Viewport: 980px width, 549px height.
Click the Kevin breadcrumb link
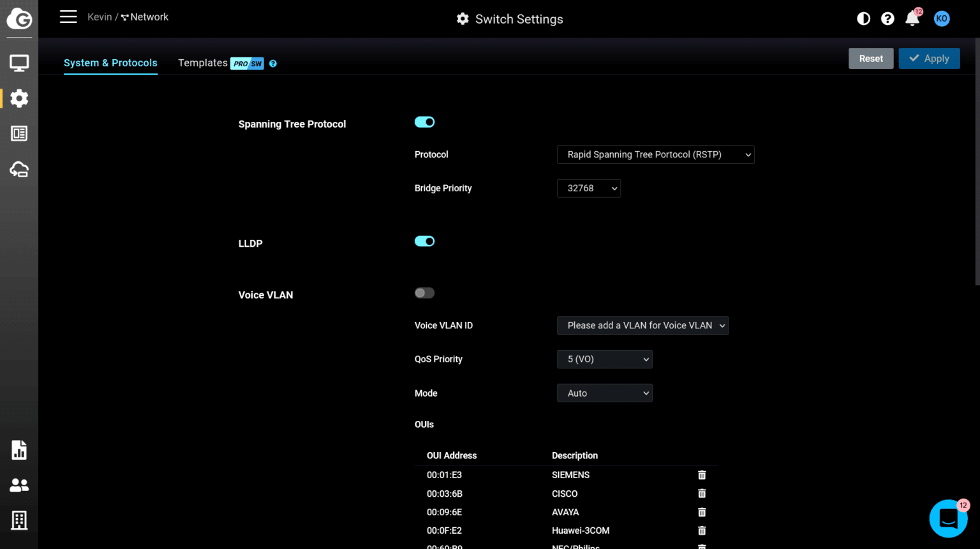pos(100,17)
